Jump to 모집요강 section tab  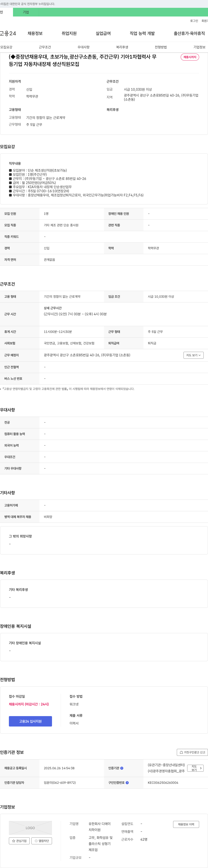click(x=6, y=47)
